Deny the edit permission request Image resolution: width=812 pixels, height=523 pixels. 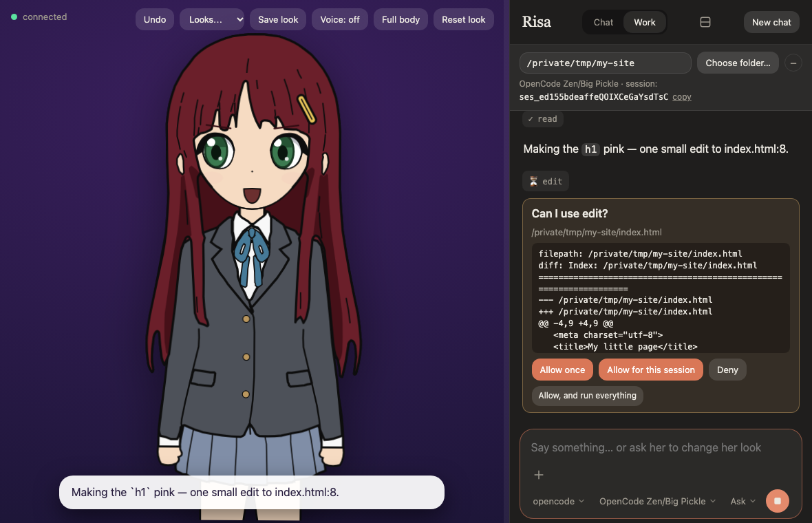click(727, 370)
